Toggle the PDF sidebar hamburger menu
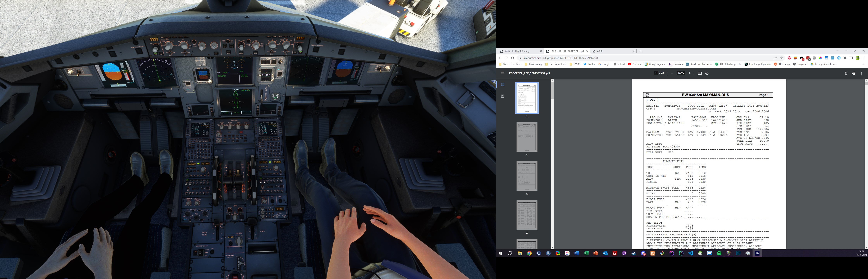868x279 pixels. pyautogui.click(x=502, y=73)
